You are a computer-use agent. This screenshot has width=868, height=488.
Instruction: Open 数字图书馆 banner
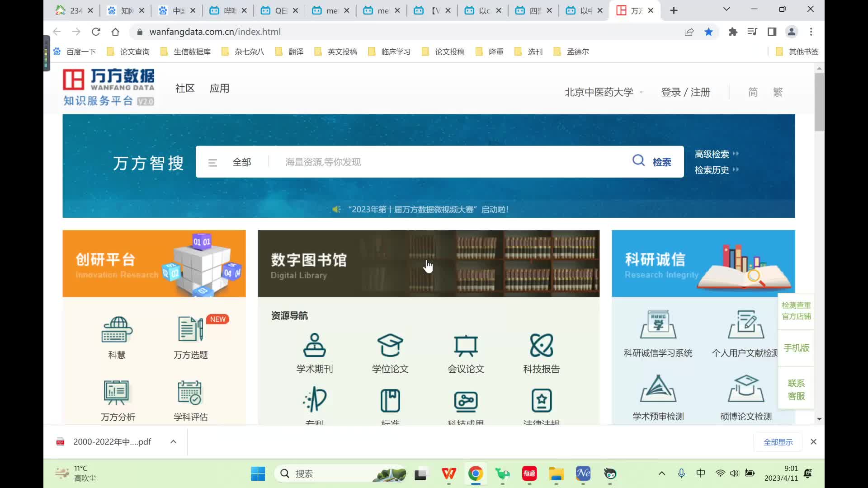pos(429,263)
